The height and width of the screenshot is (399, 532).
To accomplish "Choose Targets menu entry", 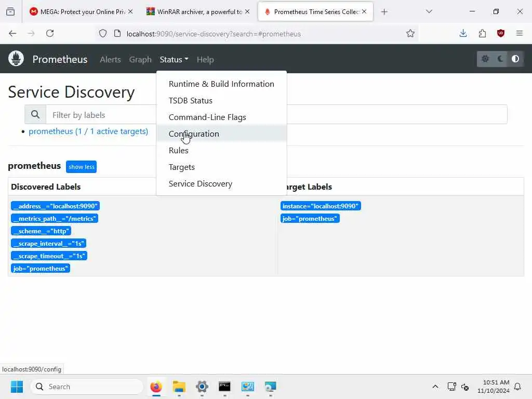I will click(x=221, y=167).
